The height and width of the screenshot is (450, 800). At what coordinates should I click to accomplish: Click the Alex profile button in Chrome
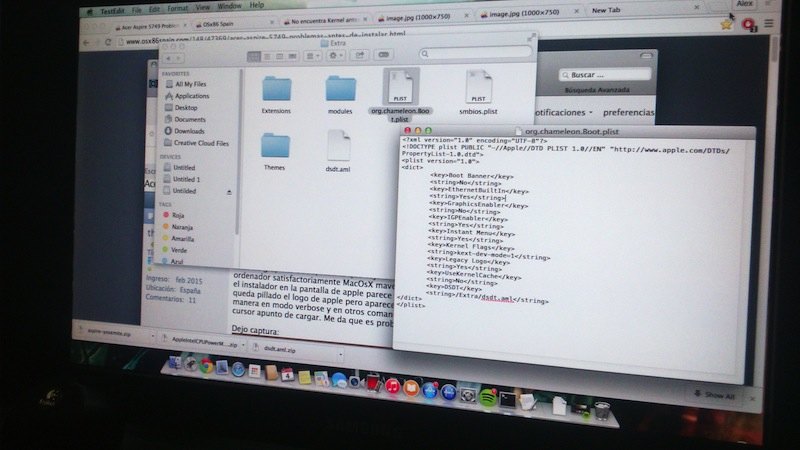coord(744,4)
